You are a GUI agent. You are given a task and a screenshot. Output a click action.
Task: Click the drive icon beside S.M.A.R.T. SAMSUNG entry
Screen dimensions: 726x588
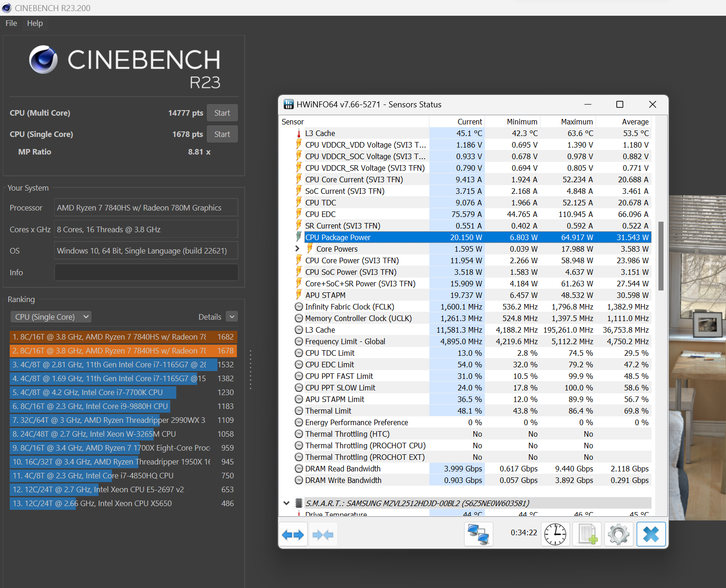pos(299,503)
